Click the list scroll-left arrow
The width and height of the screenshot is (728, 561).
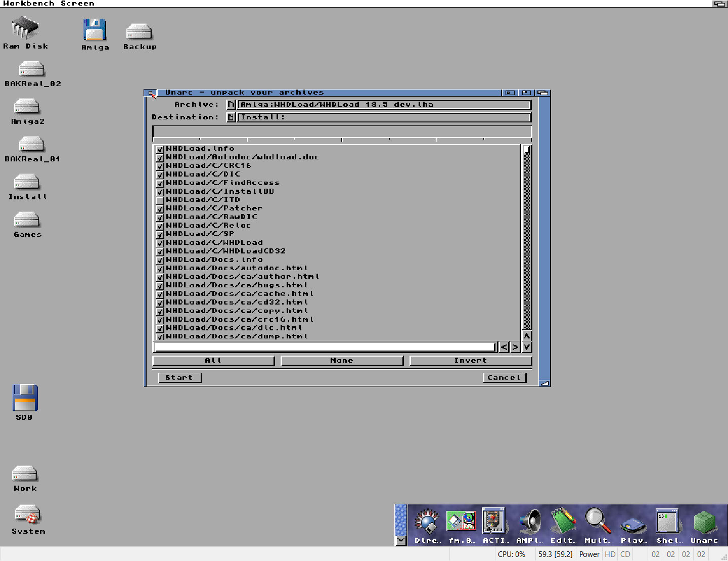[504, 347]
